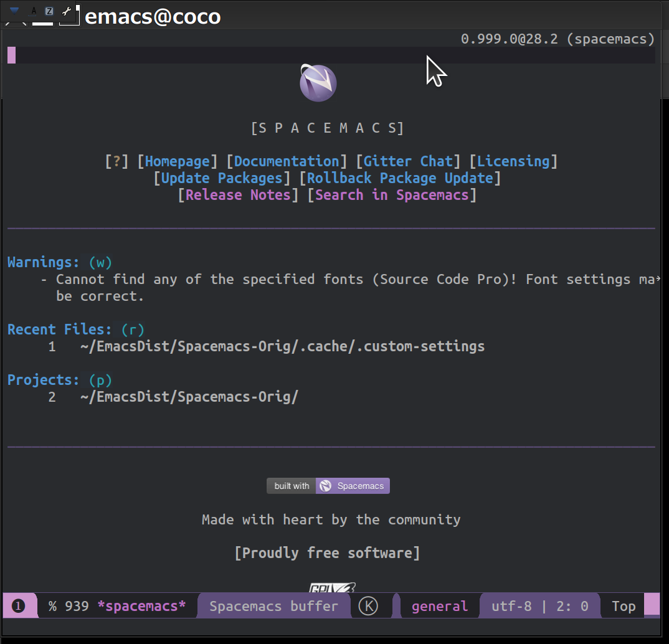Open the Homepage link
Image resolution: width=669 pixels, height=644 pixels.
(x=178, y=161)
